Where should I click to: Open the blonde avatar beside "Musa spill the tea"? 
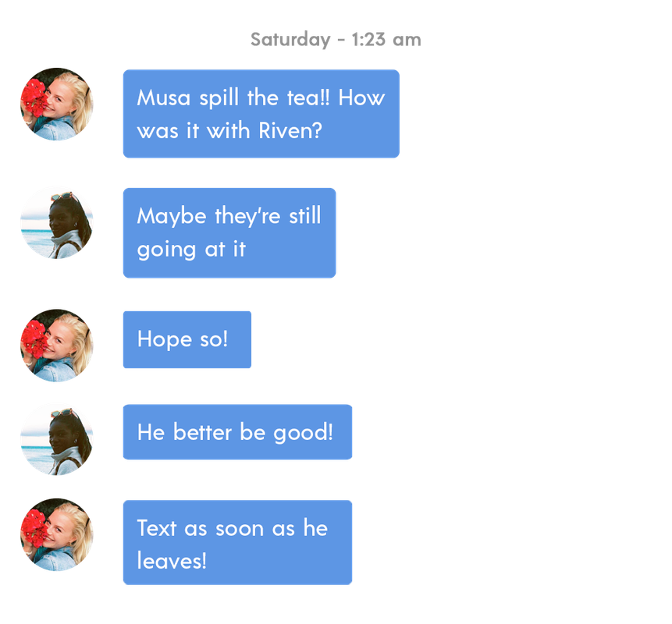click(56, 104)
